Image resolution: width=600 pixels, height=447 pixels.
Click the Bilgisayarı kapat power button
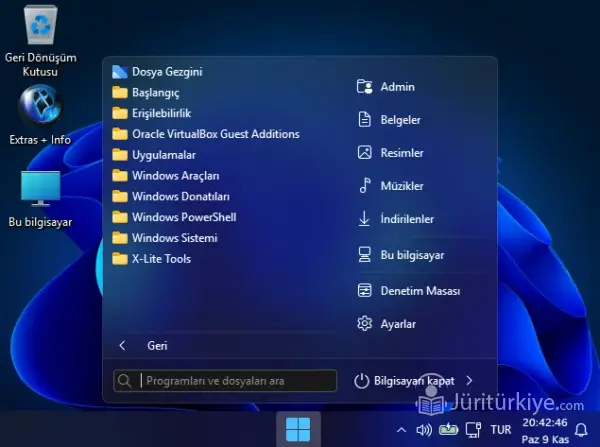coord(405,381)
